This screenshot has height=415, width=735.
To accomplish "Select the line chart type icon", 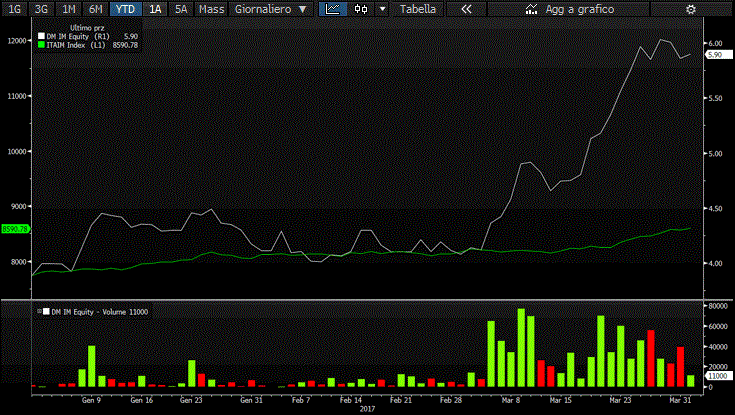I will click(333, 9).
